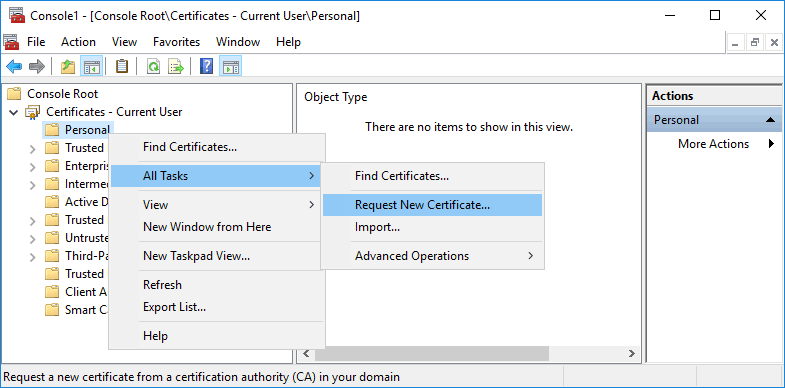Click Refresh in context menu

click(x=216, y=285)
